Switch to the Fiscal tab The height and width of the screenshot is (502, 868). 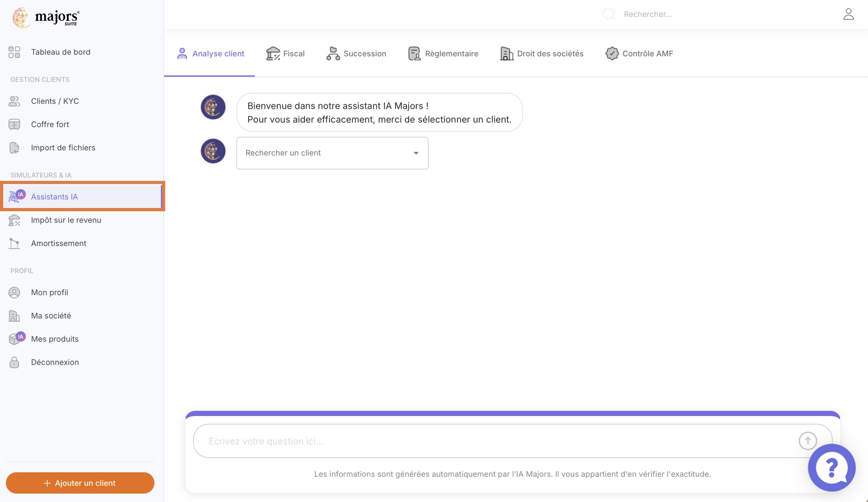click(x=285, y=53)
